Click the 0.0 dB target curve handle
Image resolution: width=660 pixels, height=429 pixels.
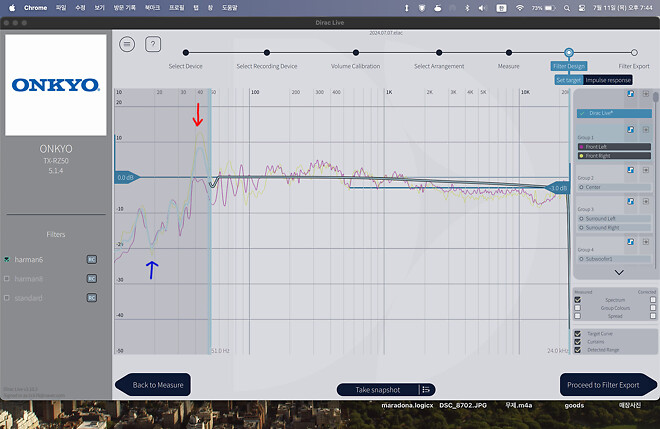(x=125, y=177)
